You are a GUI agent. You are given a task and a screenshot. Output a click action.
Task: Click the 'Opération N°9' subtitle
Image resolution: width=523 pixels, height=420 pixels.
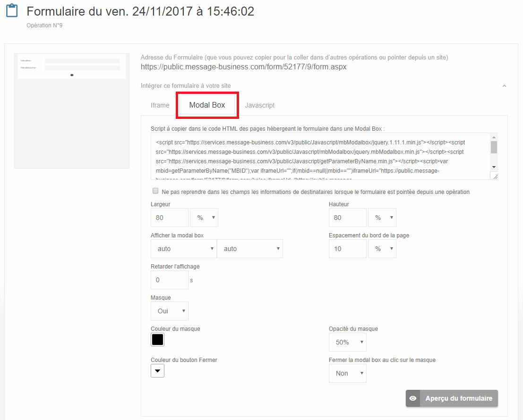pyautogui.click(x=44, y=25)
